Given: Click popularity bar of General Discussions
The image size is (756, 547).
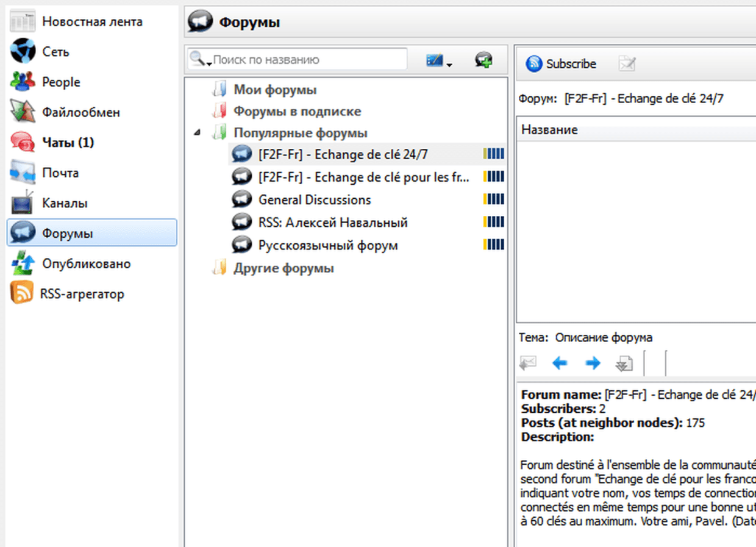Looking at the screenshot, I should click(x=493, y=200).
